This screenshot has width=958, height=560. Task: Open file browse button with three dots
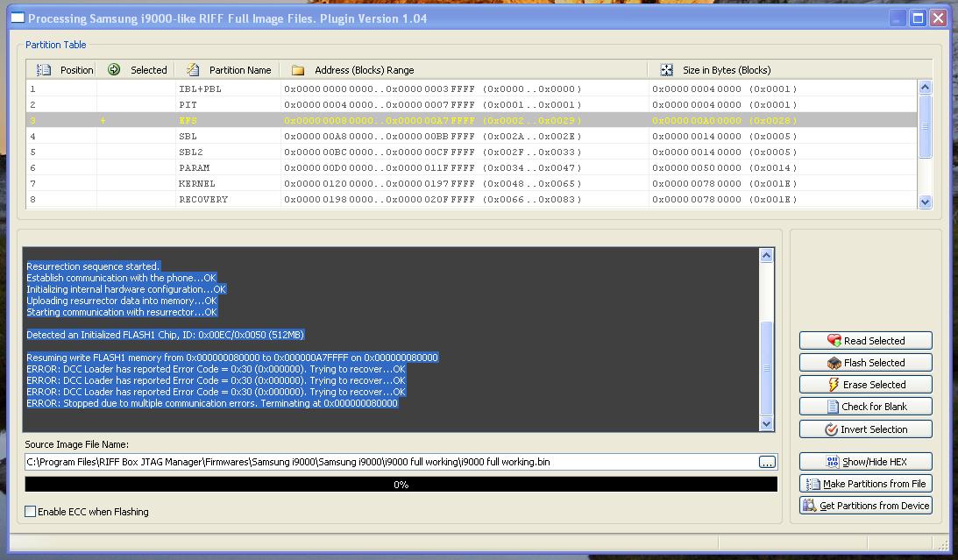point(767,462)
